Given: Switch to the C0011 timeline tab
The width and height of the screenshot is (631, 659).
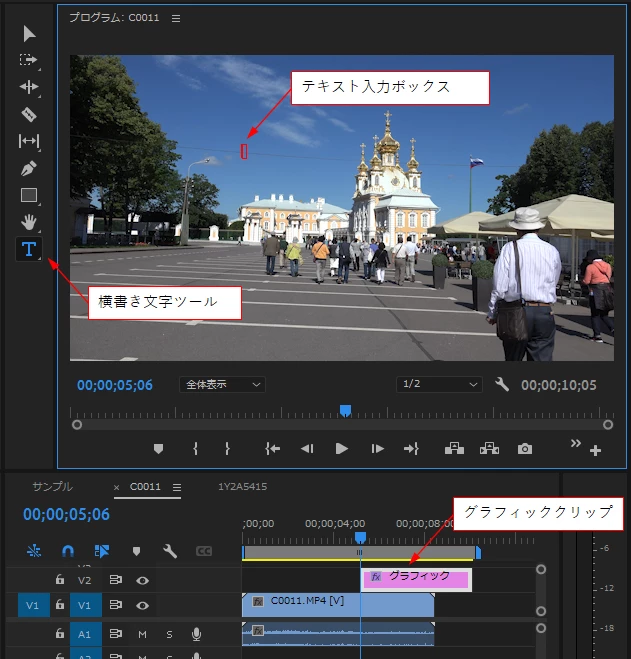Looking at the screenshot, I should (145, 487).
